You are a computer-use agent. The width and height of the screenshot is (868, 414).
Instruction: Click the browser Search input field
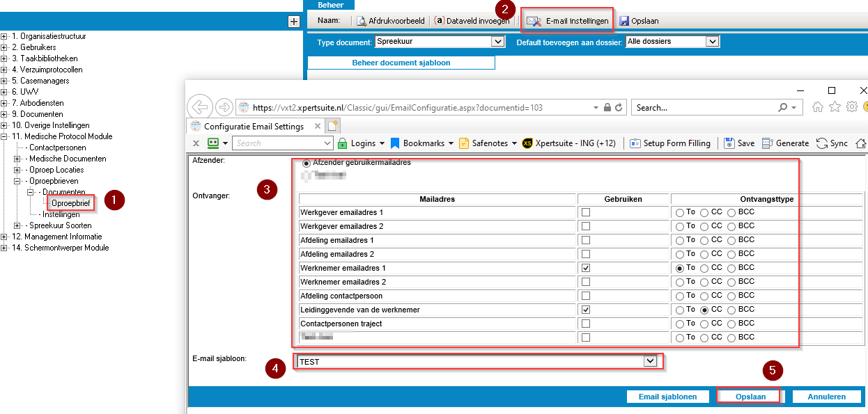(x=704, y=108)
